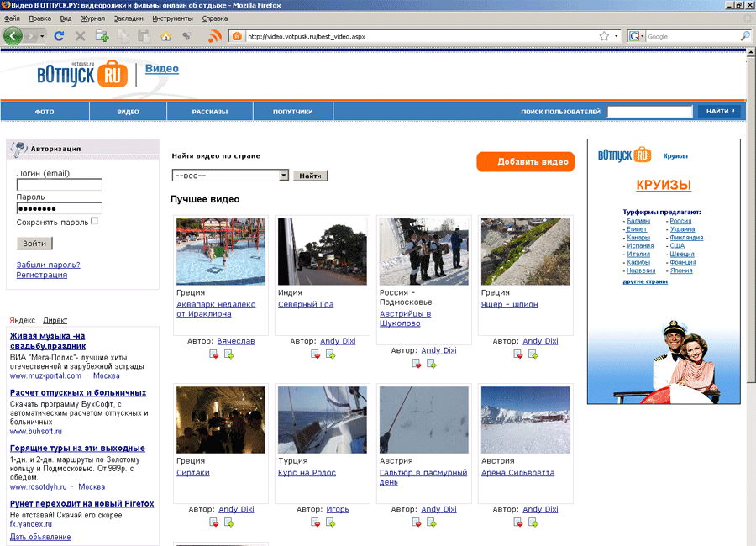Open the Забыли пароль? link
This screenshot has width=756, height=546.
pyautogui.click(x=48, y=265)
